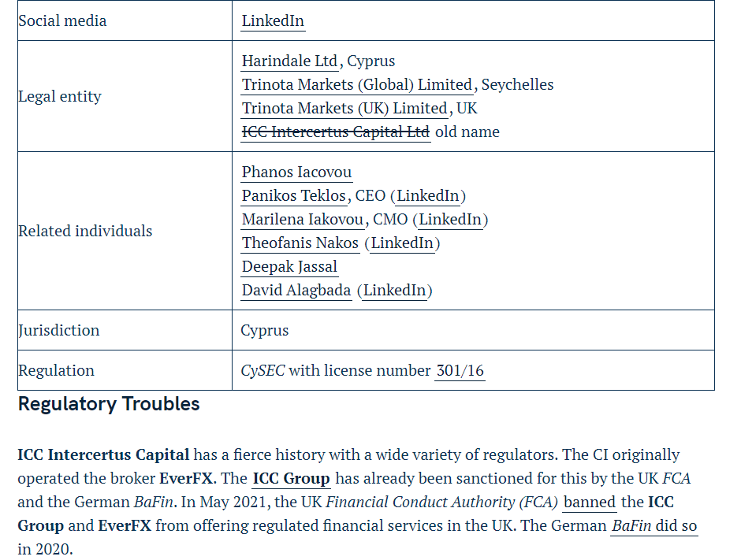Open Trinota Markets (UK) Limited link
741x560 pixels.
(x=344, y=109)
